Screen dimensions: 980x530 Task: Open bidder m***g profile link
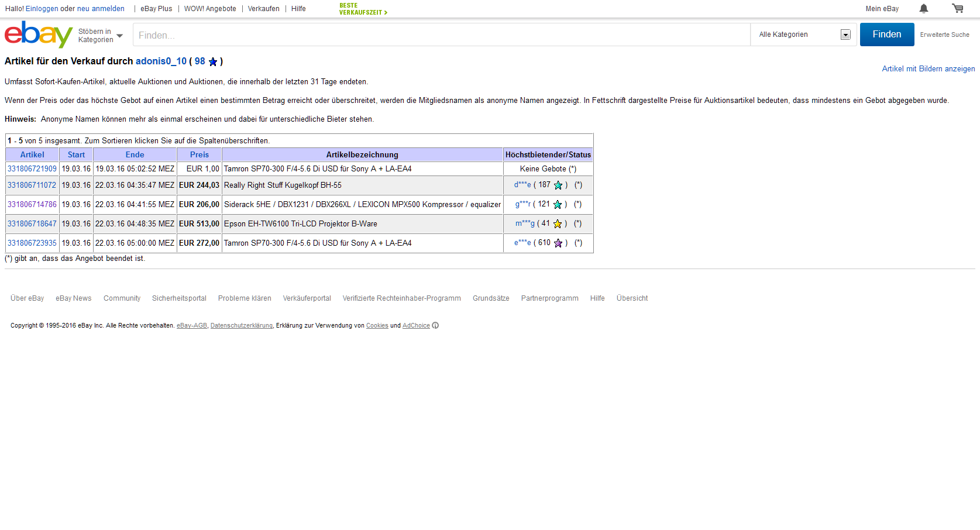(525, 223)
